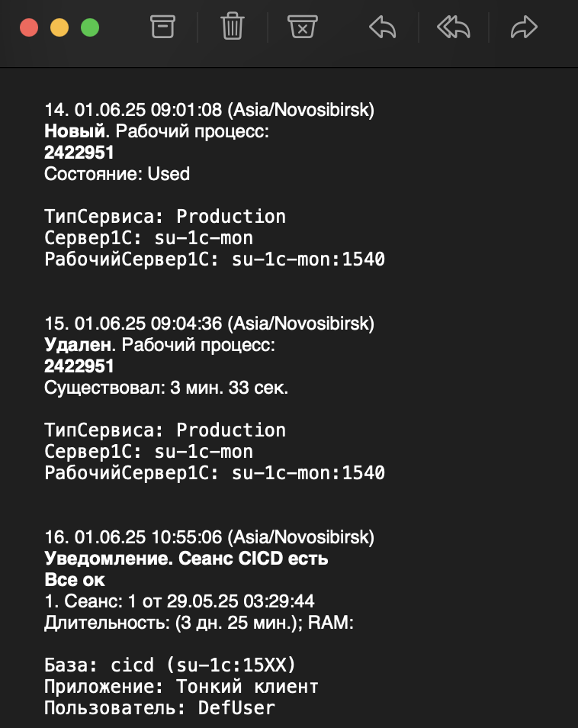Click the "Приложение: Тонкий клиент" line
This screenshot has width=578, height=728.
[x=181, y=686]
